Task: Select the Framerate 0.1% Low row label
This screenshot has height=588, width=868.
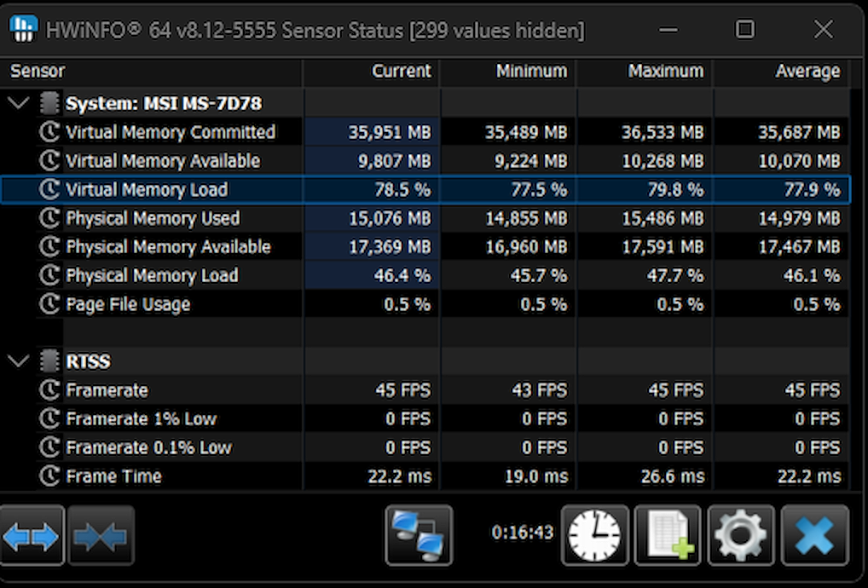Action: pos(149,447)
